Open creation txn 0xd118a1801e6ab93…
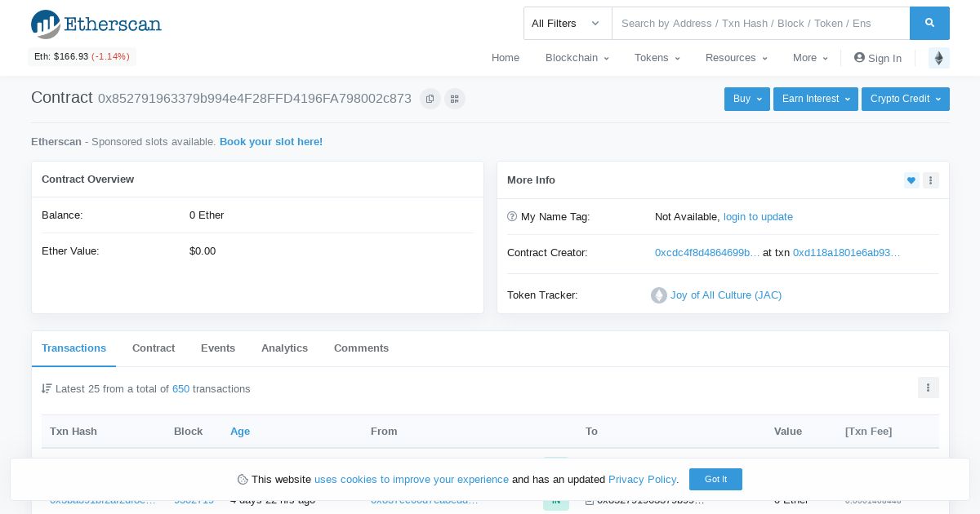Viewport: 980px width, 514px height. click(847, 253)
